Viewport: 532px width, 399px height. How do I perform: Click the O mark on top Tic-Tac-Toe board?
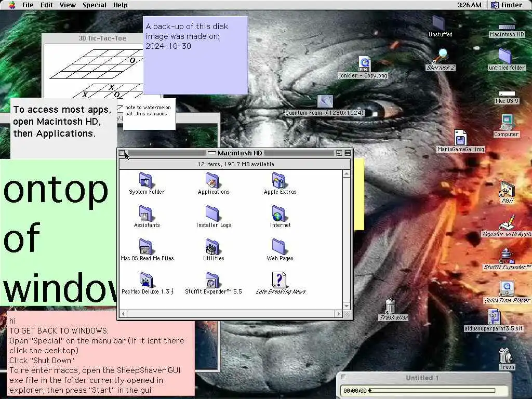[x=132, y=60]
